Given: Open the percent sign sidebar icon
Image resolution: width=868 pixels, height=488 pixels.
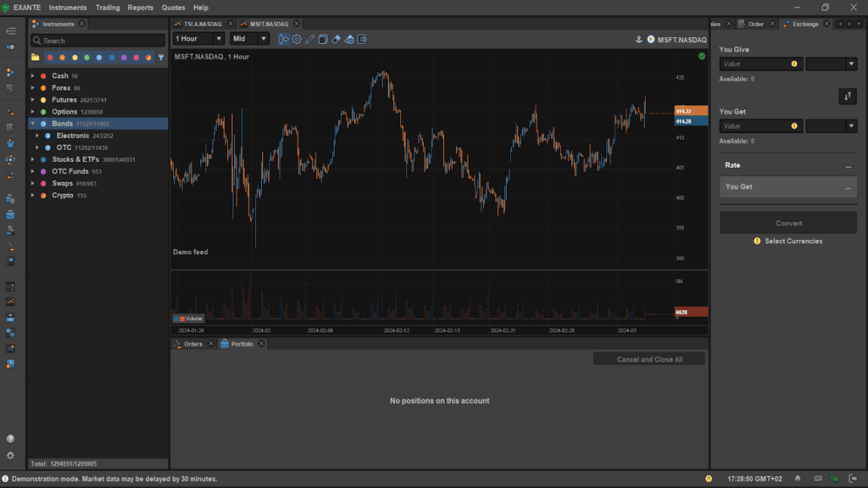Looking at the screenshot, I should pyautogui.click(x=10, y=230).
